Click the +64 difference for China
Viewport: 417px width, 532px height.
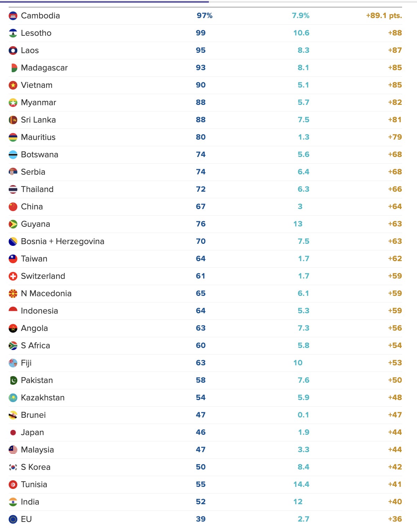(395, 207)
